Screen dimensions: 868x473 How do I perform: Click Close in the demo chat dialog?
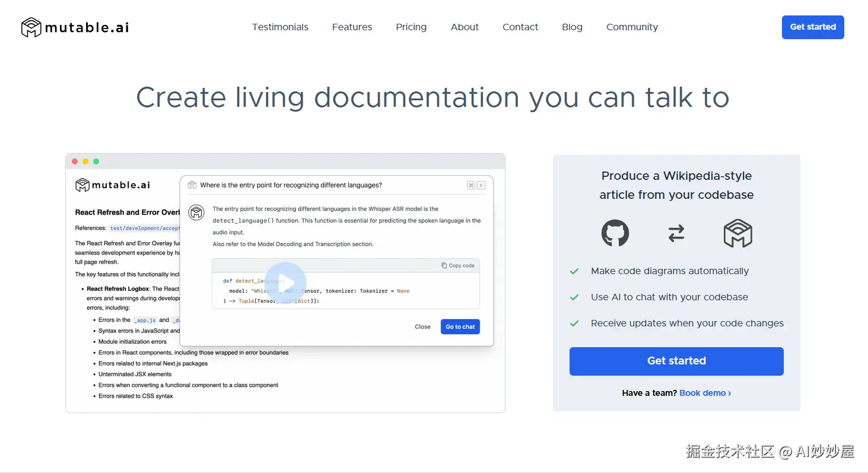(x=422, y=327)
